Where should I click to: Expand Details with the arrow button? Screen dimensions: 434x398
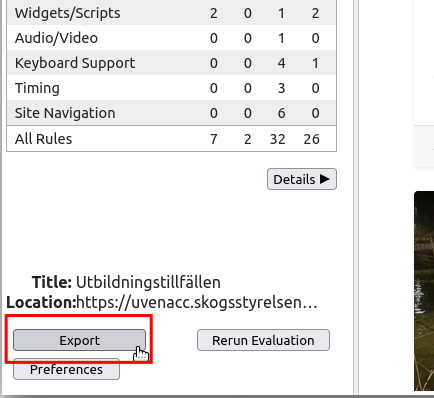tap(302, 179)
